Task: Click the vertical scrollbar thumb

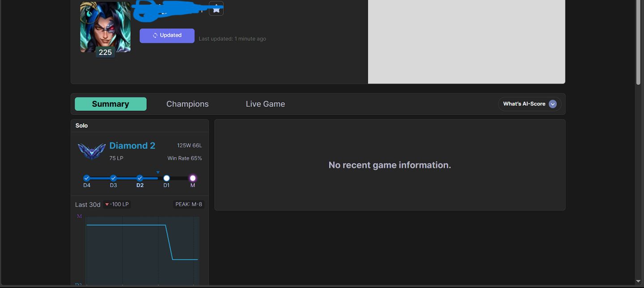Action: tap(638, 42)
